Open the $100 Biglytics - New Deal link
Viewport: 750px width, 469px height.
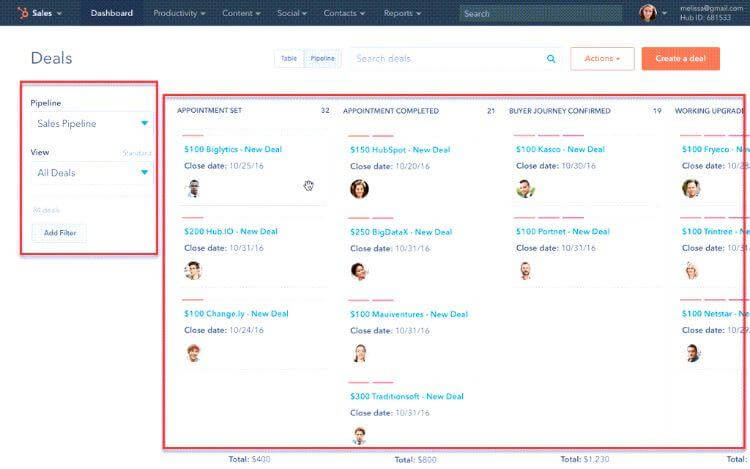coord(233,149)
